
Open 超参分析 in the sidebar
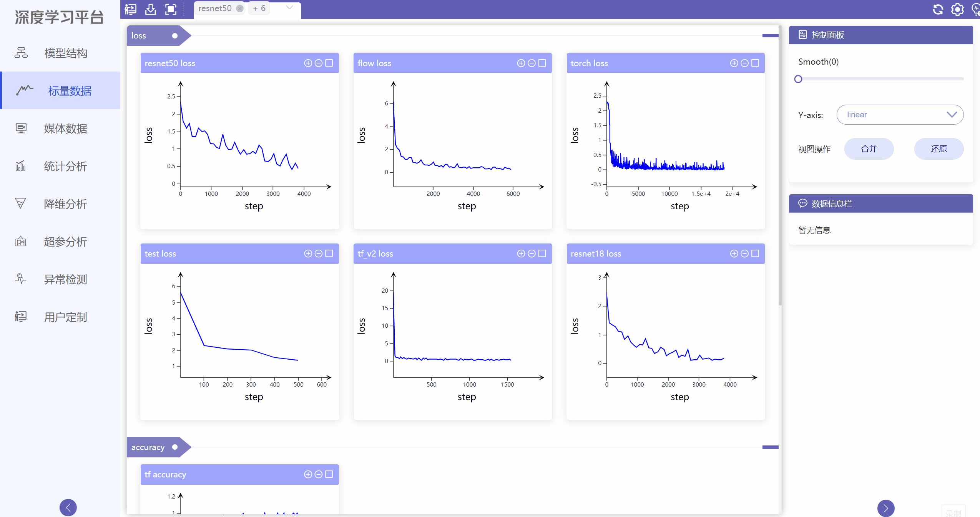60,242
